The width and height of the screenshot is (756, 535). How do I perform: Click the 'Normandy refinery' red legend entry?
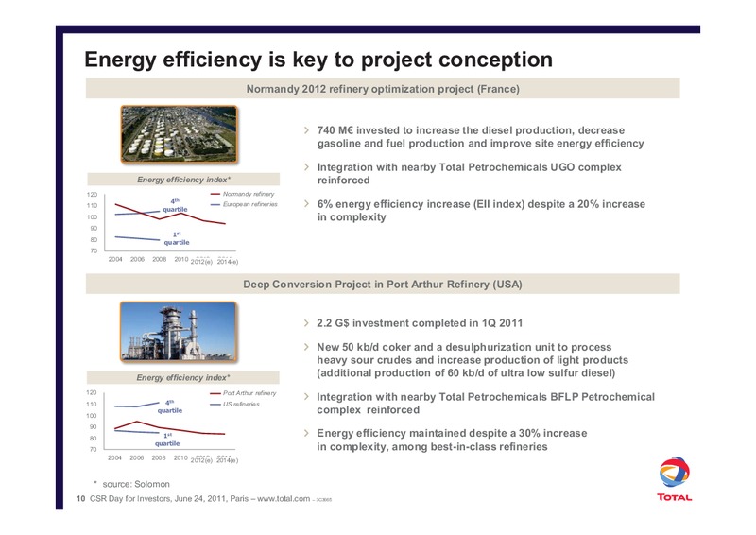243,194
